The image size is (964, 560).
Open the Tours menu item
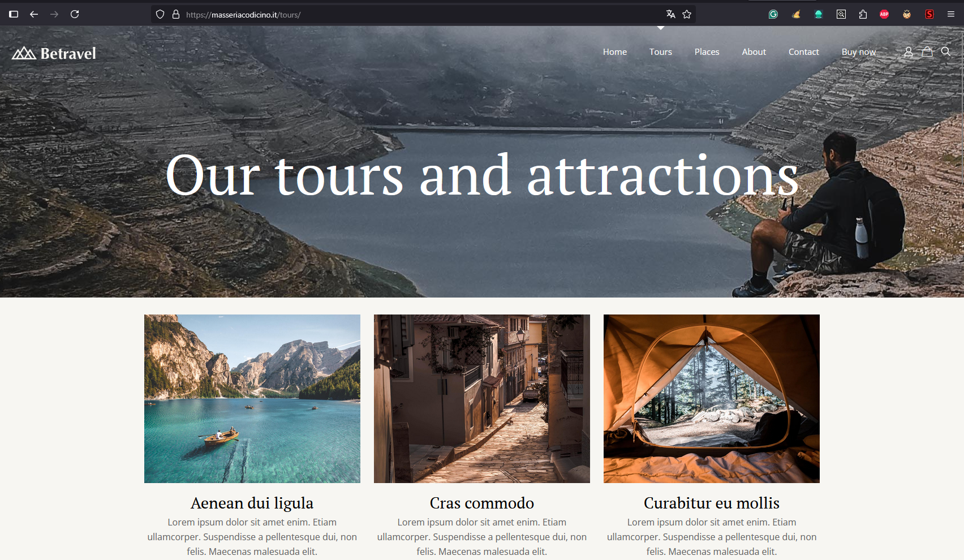660,51
